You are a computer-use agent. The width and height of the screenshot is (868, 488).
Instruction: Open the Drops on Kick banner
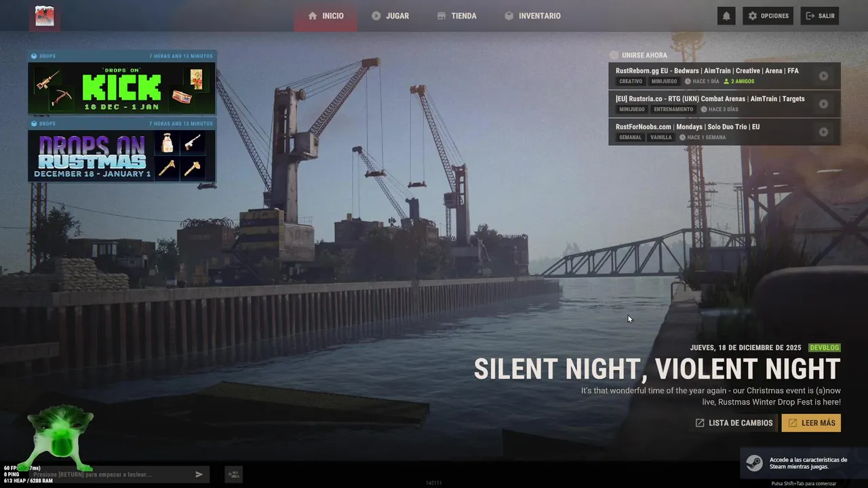(x=122, y=83)
